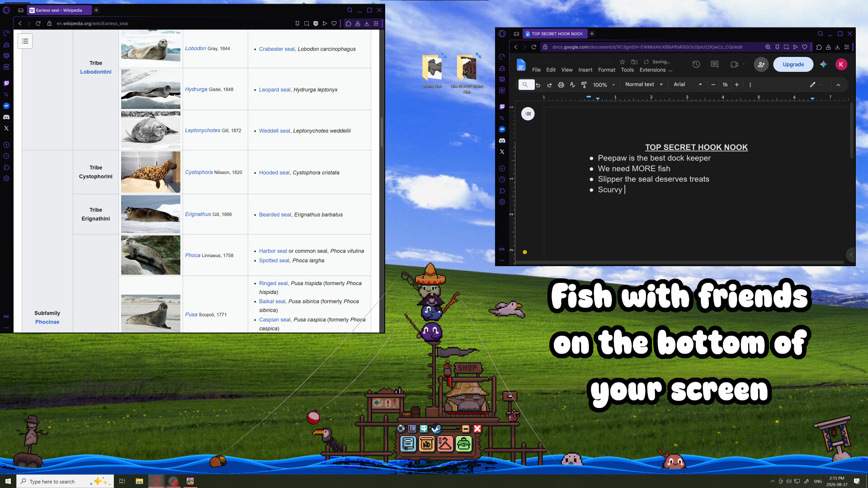868x488 pixels.
Task: Open the fish crate collection in game panel
Action: pyautogui.click(x=426, y=444)
